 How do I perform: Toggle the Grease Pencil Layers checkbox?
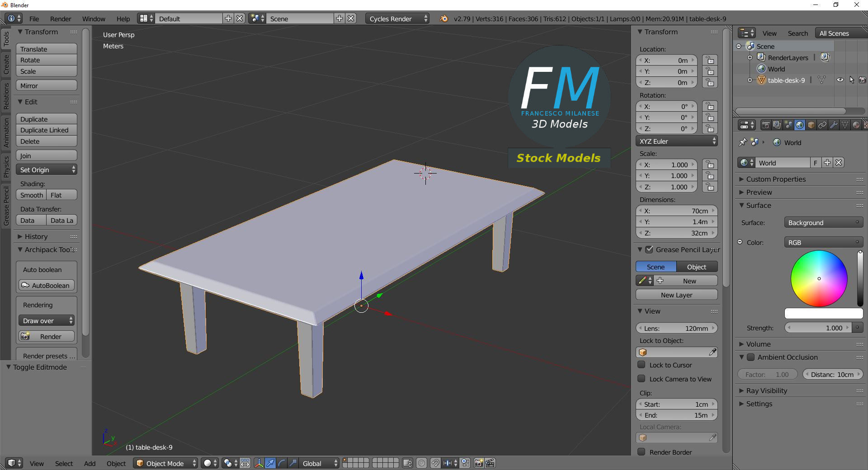649,249
